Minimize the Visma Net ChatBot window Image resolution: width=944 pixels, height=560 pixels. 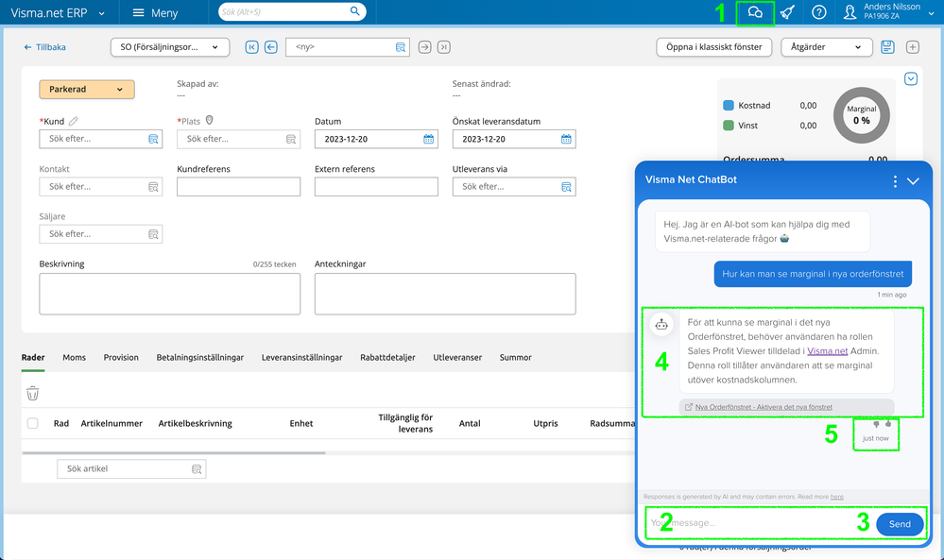pyautogui.click(x=914, y=181)
